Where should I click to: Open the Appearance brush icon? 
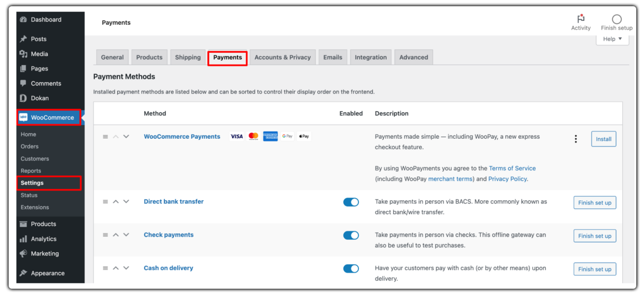coord(23,272)
